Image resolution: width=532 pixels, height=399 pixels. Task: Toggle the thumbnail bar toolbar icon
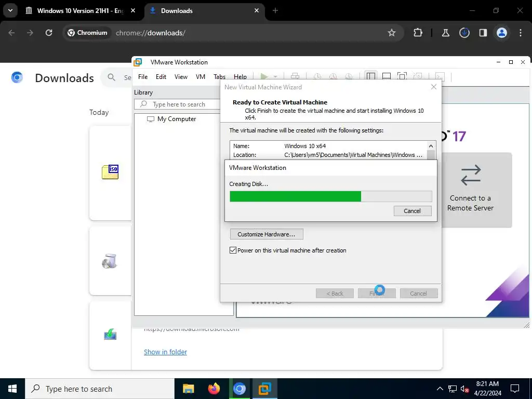tap(387, 76)
